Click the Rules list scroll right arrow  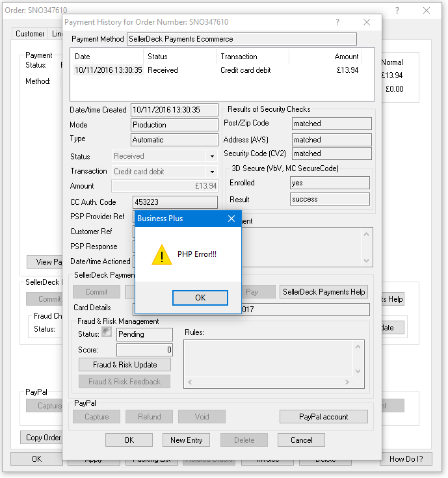click(347, 382)
